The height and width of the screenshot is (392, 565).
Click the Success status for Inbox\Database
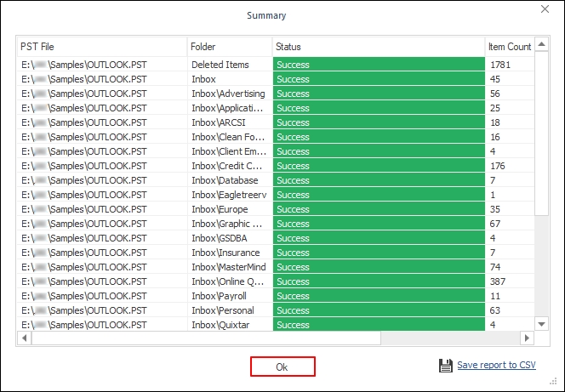pos(377,180)
